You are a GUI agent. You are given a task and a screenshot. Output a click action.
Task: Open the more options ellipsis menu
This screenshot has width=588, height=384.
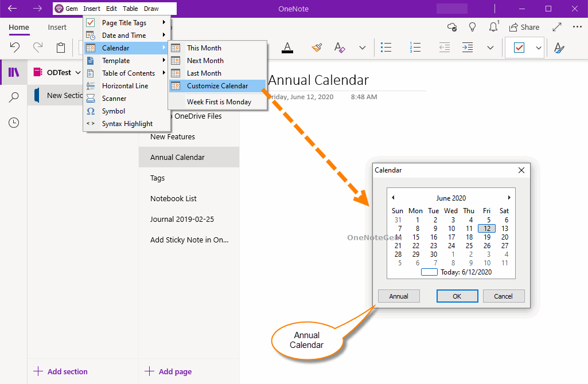577,27
